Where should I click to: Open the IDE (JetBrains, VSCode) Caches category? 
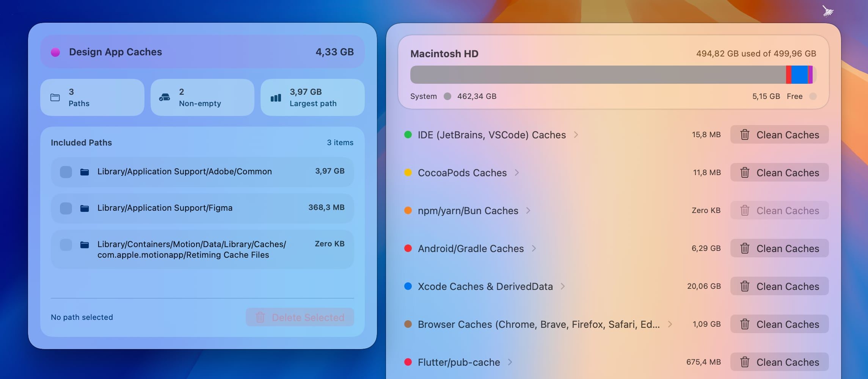point(492,135)
